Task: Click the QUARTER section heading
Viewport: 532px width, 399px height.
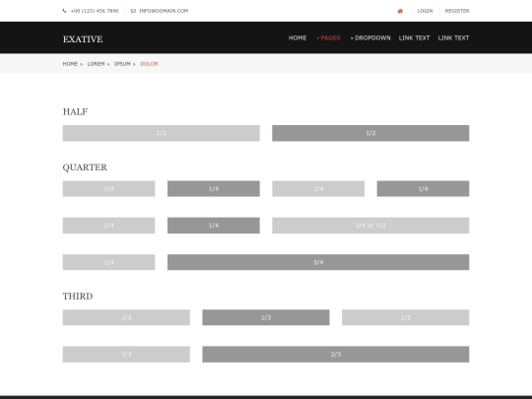Action: point(85,167)
